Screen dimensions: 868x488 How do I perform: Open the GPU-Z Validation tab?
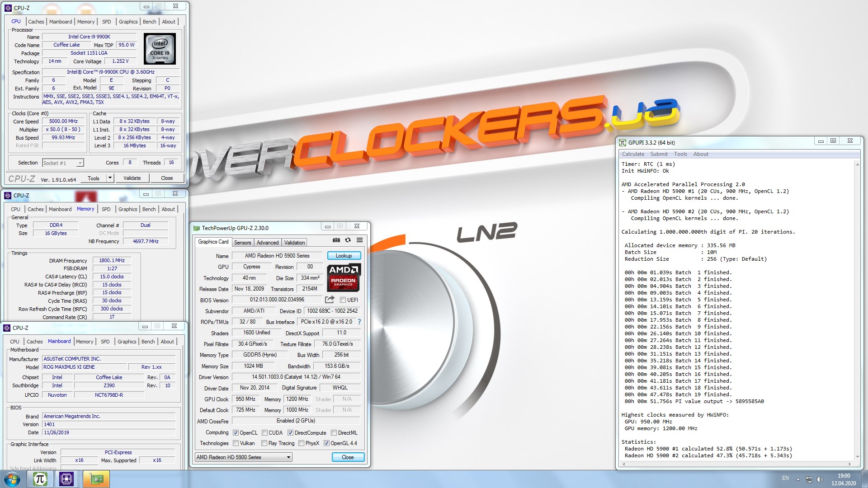(295, 243)
